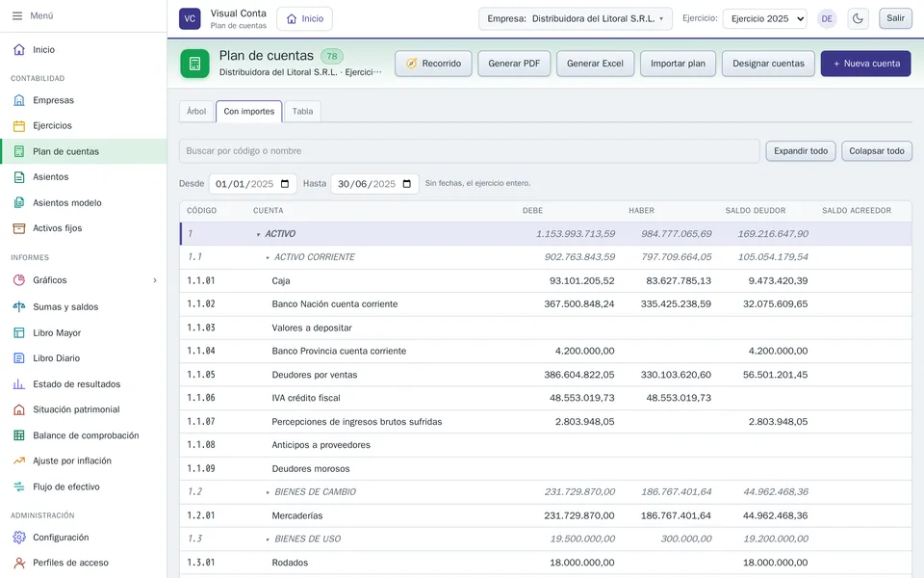Switch to the Árbol tab
924x578 pixels.
click(196, 112)
